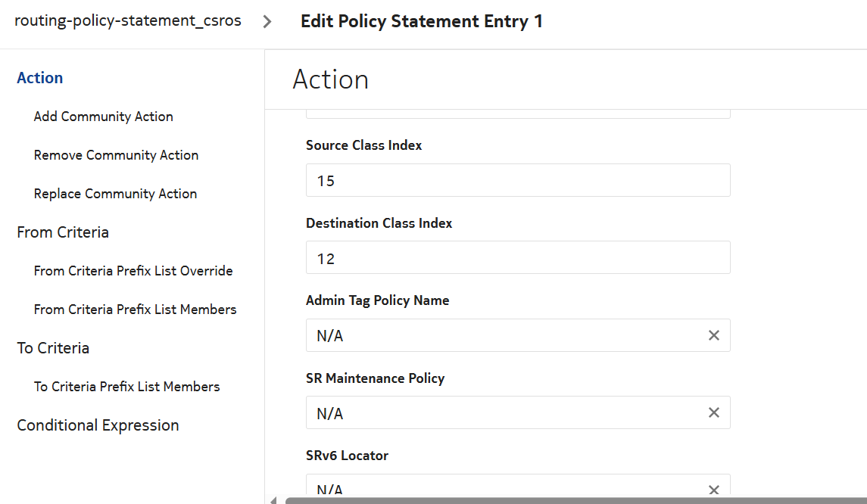Open Add Community Action section

[103, 117]
